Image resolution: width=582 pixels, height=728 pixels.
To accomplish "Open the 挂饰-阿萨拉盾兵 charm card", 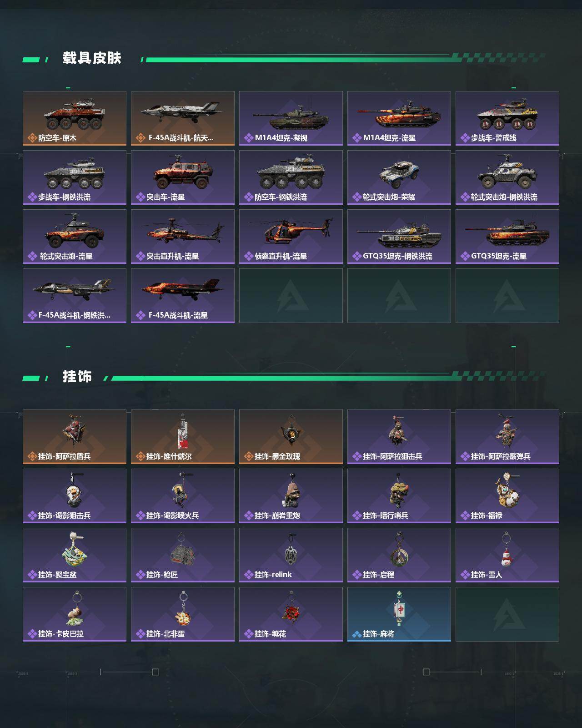I will click(x=75, y=437).
